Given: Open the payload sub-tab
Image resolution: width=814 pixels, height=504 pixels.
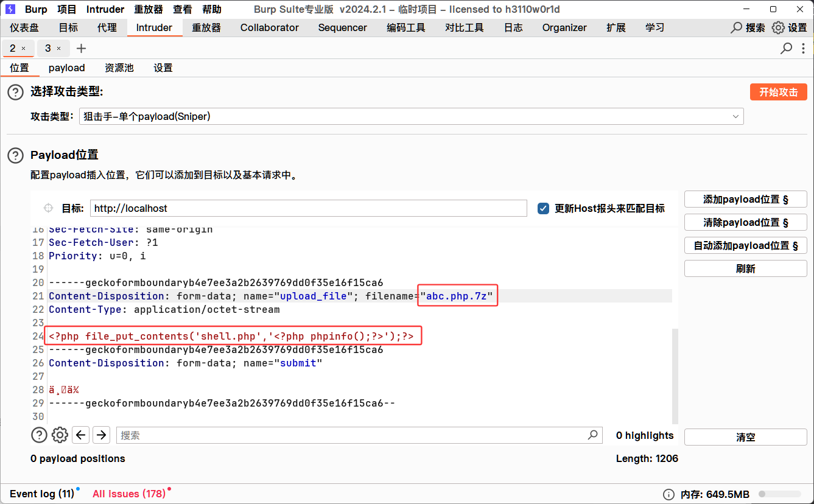Looking at the screenshot, I should pyautogui.click(x=67, y=68).
